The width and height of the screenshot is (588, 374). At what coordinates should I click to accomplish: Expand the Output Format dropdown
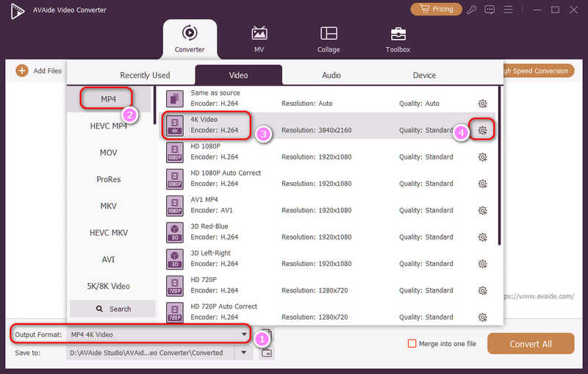(x=244, y=334)
